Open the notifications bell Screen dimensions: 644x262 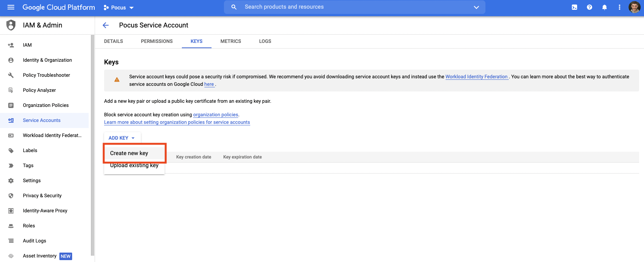pyautogui.click(x=605, y=7)
